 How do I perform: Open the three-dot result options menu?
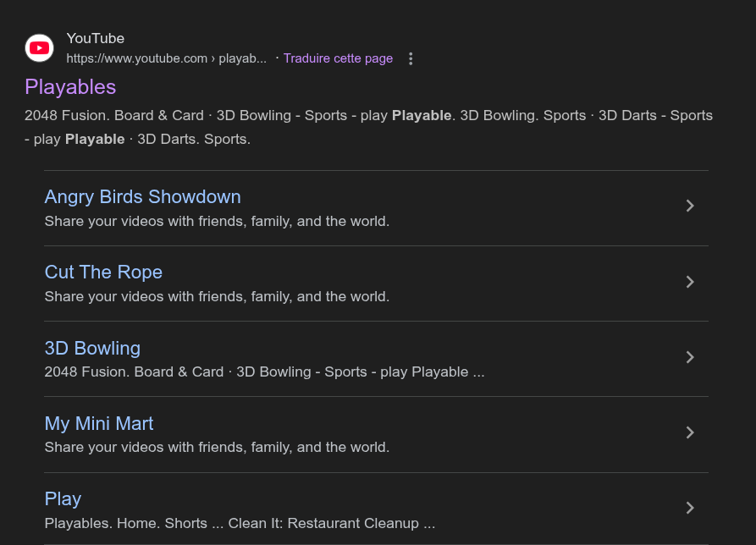point(411,58)
